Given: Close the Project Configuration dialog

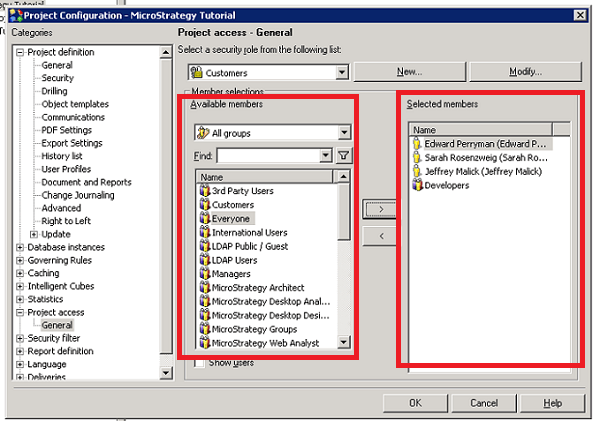Looking at the screenshot, I should coord(580,15).
